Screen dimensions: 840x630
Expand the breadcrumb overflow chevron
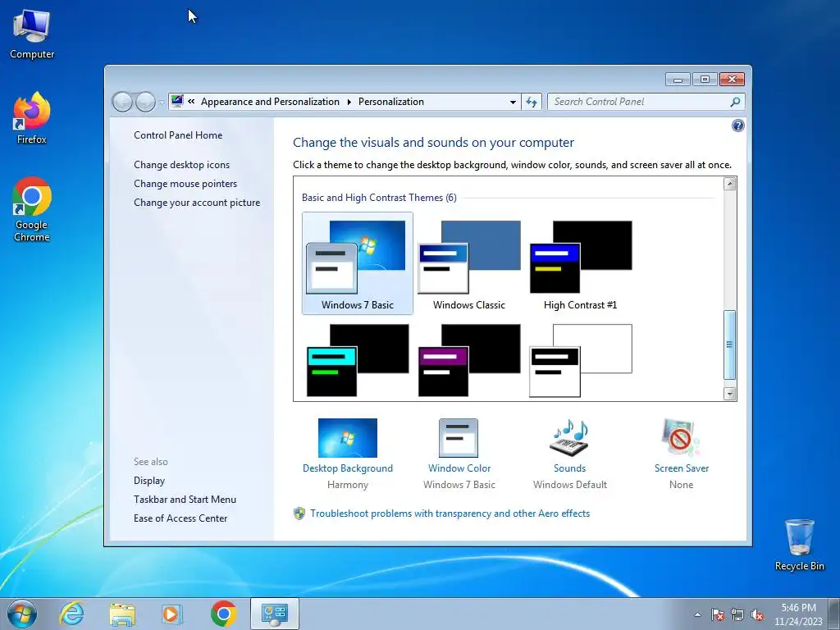(x=191, y=101)
